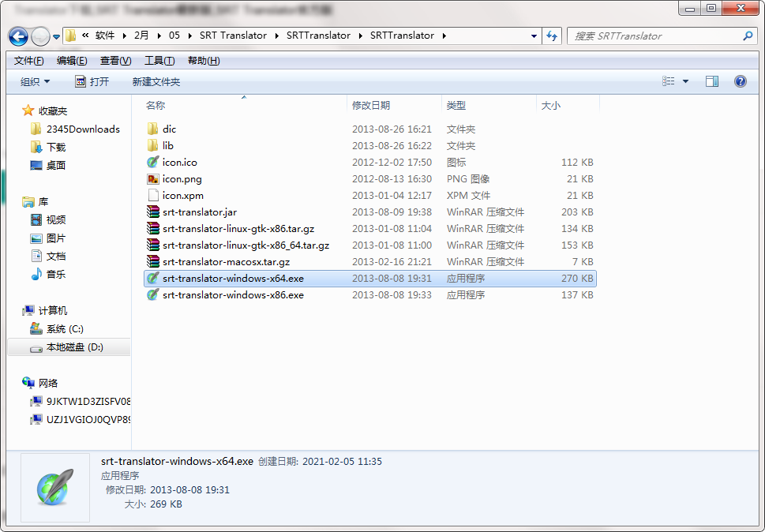Screen dimensions: 765x532
Task: Navigate to 05 in the address bar
Action: (x=174, y=36)
